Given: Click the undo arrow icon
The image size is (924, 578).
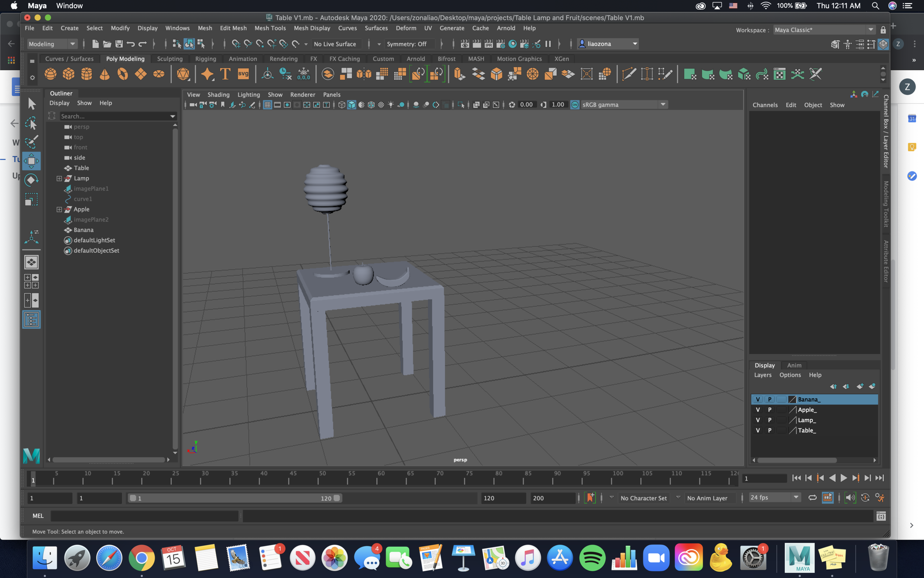Looking at the screenshot, I should click(x=130, y=44).
